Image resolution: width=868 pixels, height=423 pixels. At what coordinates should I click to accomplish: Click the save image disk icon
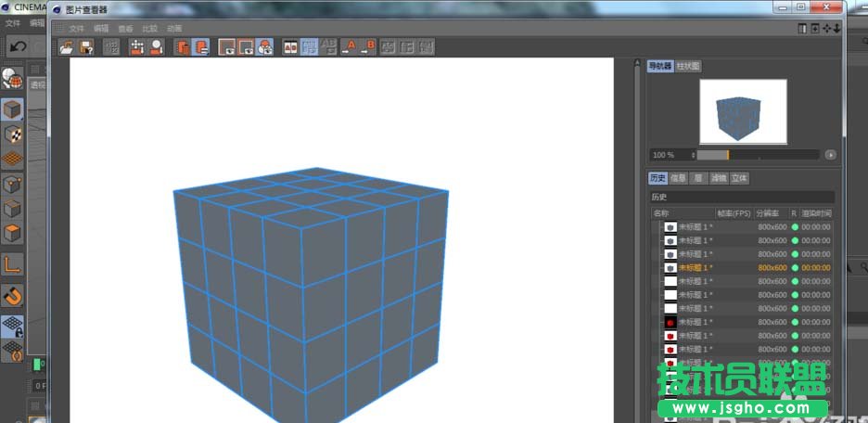86,47
